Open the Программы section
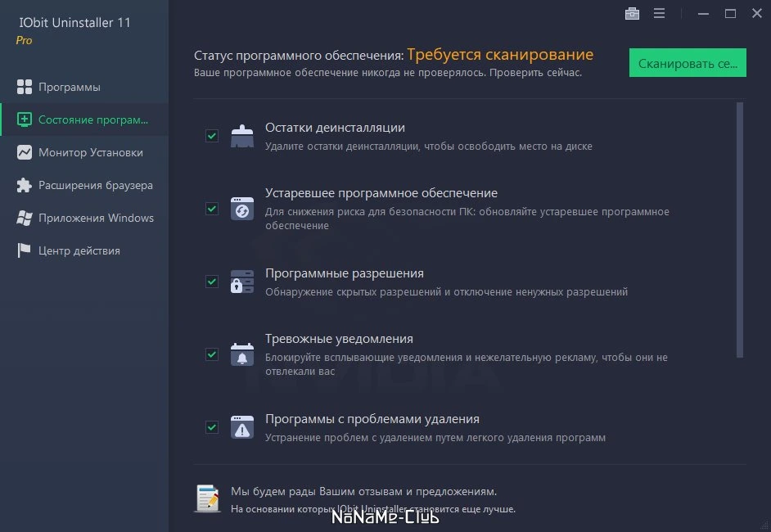This screenshot has width=771, height=532. pyautogui.click(x=84, y=87)
